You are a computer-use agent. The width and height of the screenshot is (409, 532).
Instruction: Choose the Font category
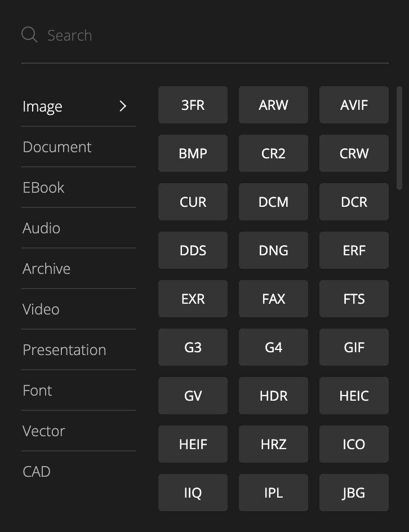(x=78, y=390)
